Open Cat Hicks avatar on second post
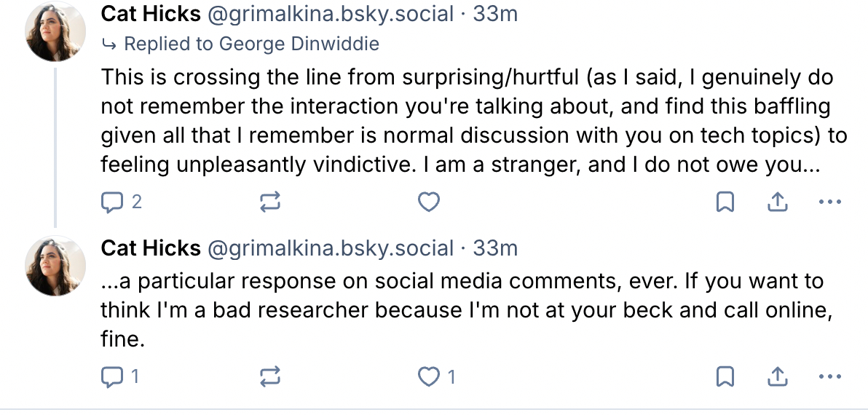Image resolution: width=868 pixels, height=415 pixels. tap(56, 265)
